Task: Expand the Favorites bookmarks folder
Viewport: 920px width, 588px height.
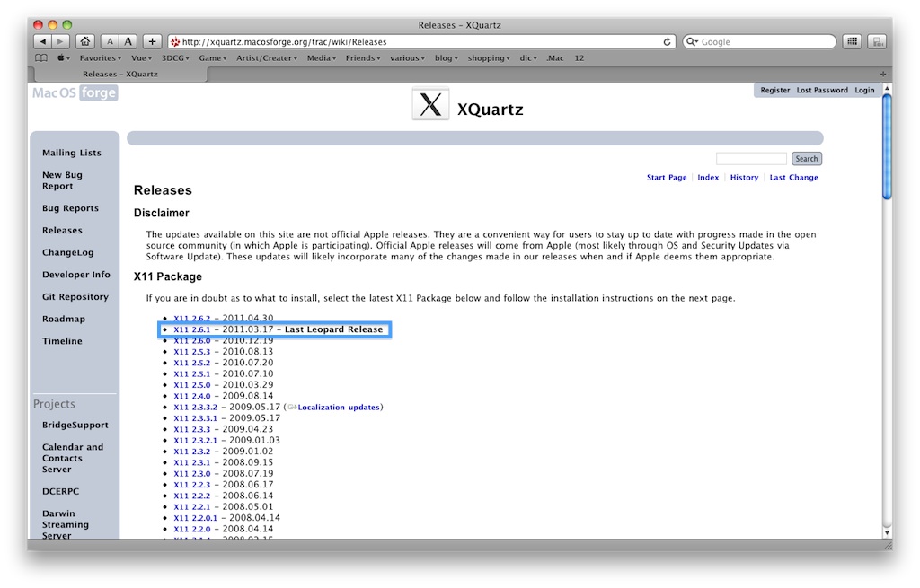Action: [x=99, y=57]
